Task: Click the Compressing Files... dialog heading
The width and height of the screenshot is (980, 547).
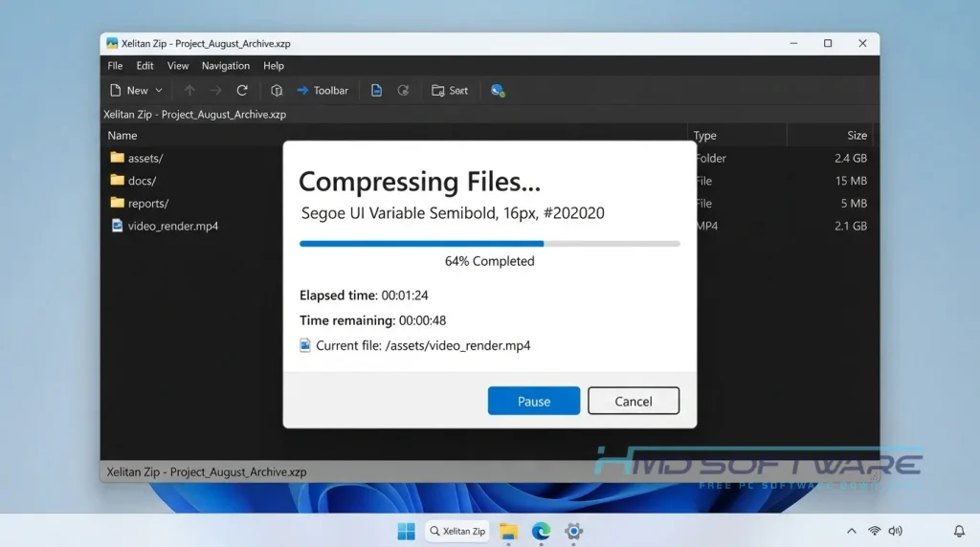Action: pyautogui.click(x=419, y=182)
